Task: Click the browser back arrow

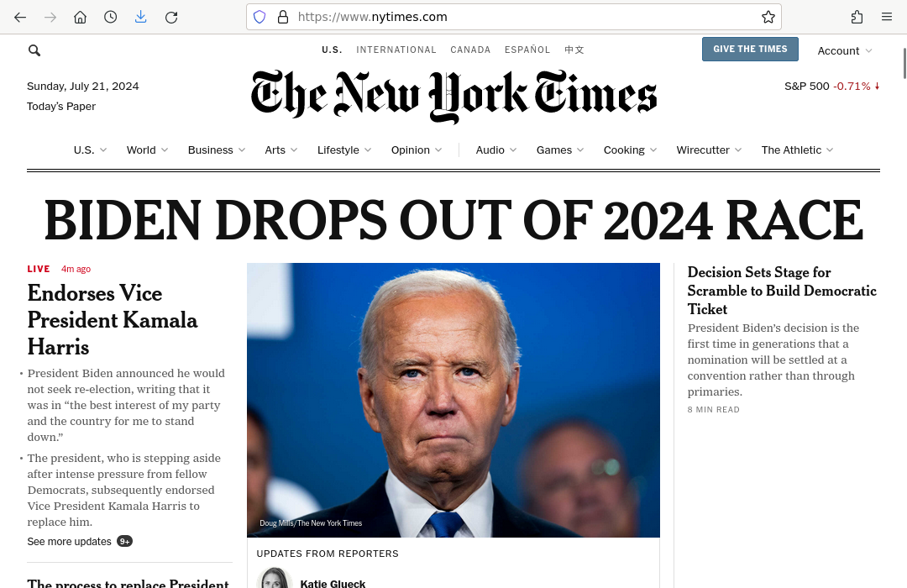Action: tap(20, 18)
